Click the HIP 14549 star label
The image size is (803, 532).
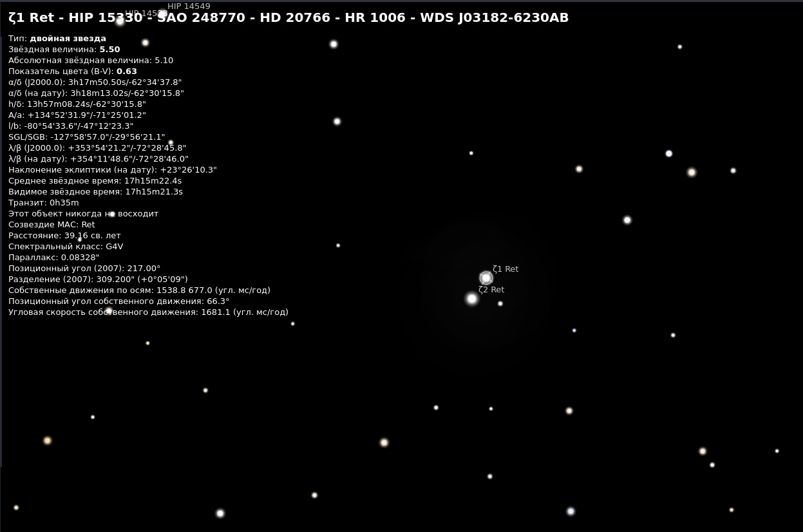[x=189, y=6]
